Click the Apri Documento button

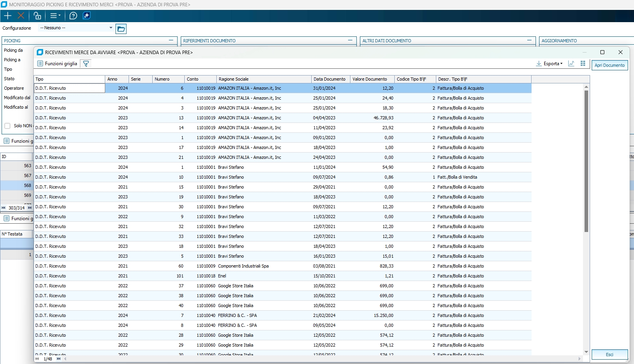(609, 65)
